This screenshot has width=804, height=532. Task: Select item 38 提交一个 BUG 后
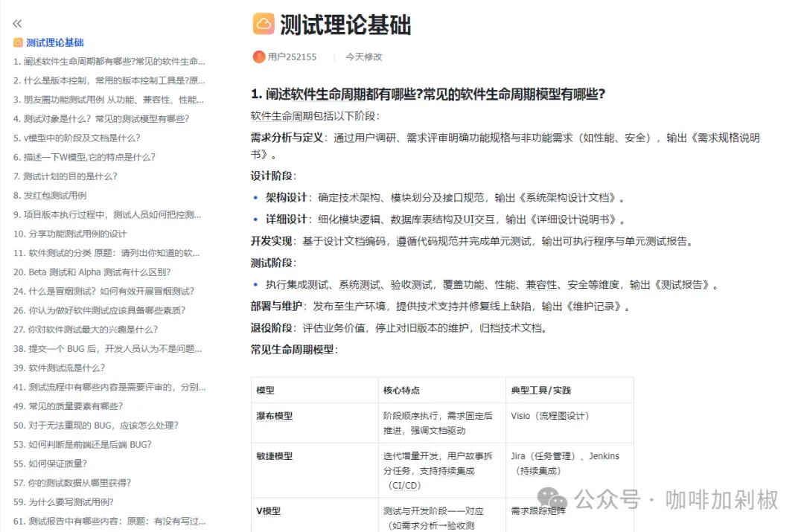click(108, 348)
